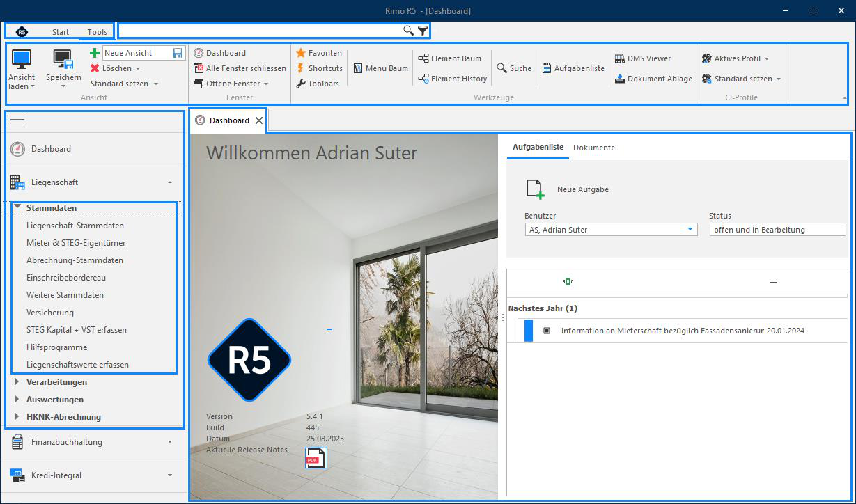Open Liegenschaftswerte erfassen
Viewport: 856px width, 504px height.
77,365
